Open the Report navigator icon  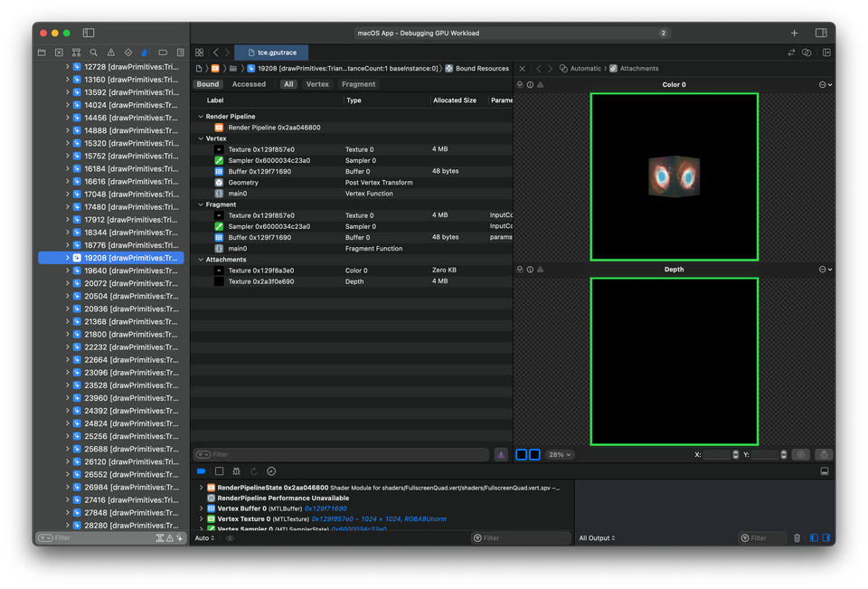coord(181,52)
